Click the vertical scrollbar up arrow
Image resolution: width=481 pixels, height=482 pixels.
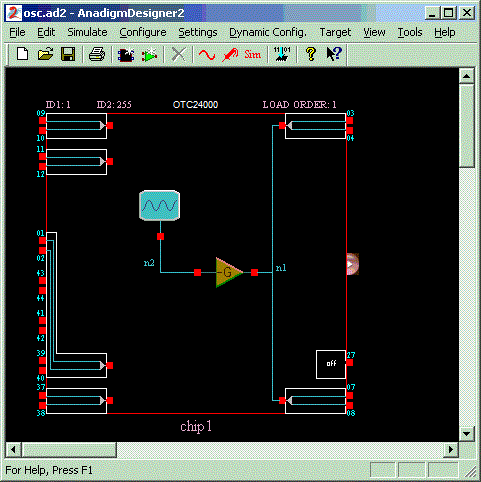coord(466,76)
